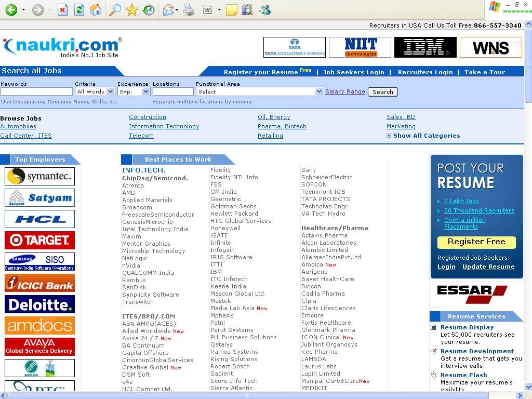Open History via clock globe icon
This screenshot has width=532, height=399.
tap(148, 10)
